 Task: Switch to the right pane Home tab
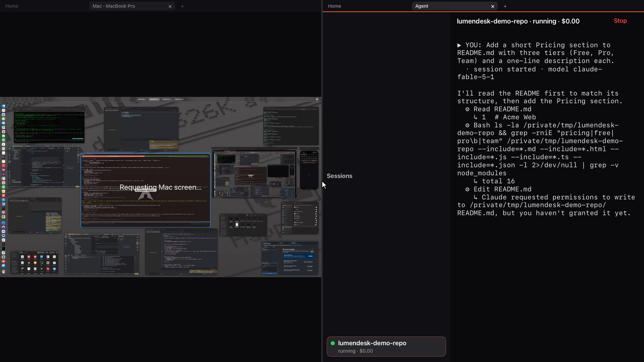coord(334,6)
